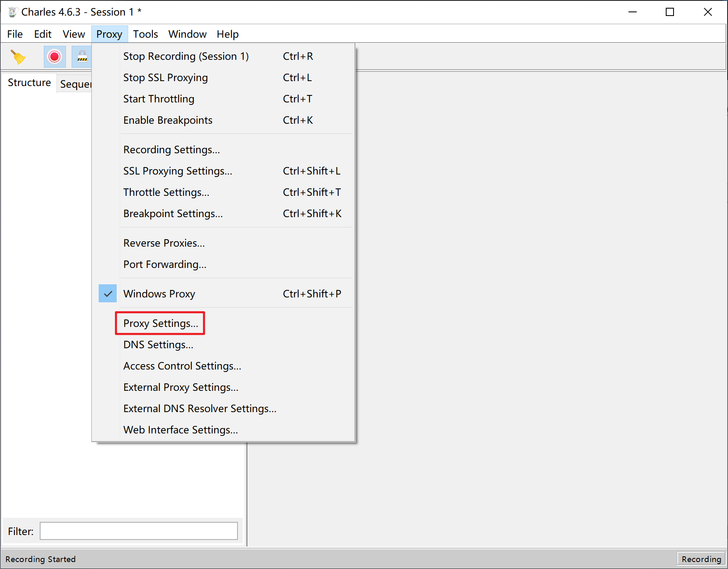Open External DNS Resolver Settings...
The height and width of the screenshot is (569, 728).
click(223, 408)
